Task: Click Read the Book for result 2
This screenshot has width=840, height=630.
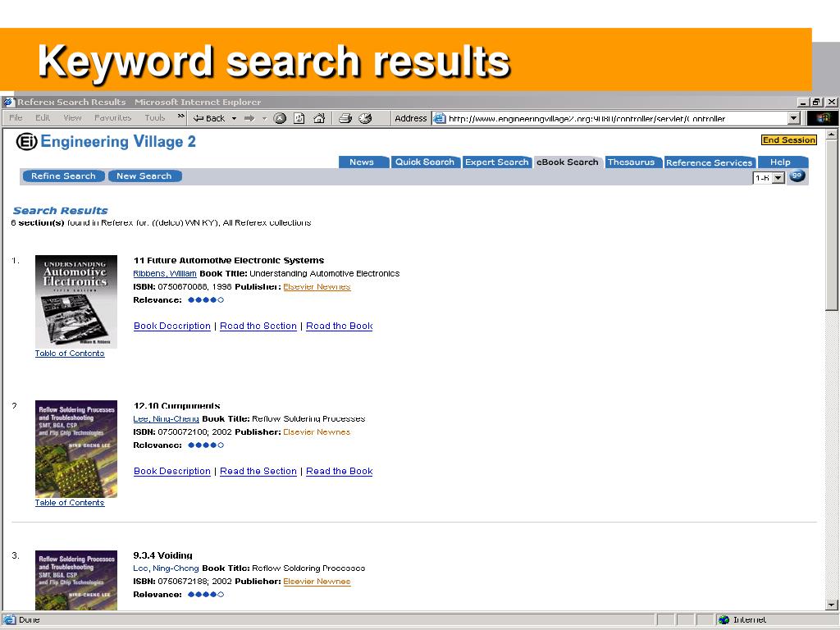Action: [339, 472]
